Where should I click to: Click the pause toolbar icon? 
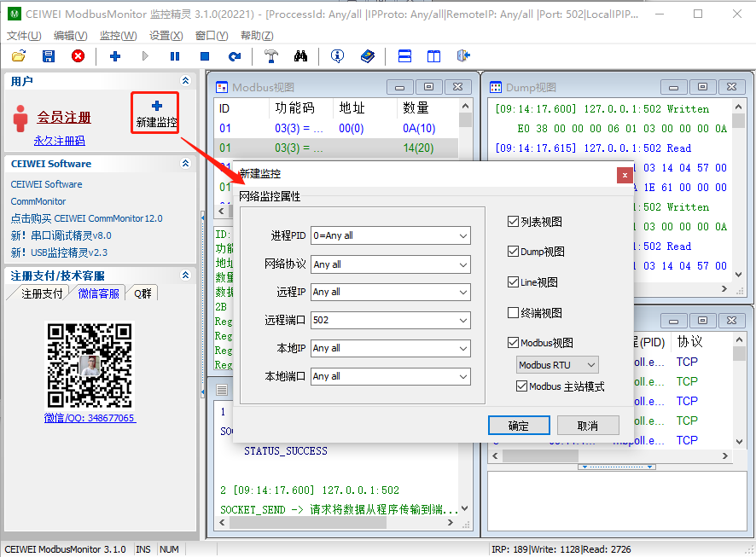(x=175, y=56)
